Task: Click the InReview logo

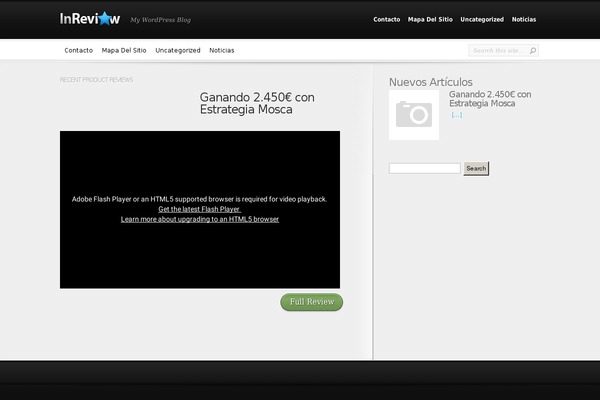Action: pyautogui.click(x=90, y=18)
